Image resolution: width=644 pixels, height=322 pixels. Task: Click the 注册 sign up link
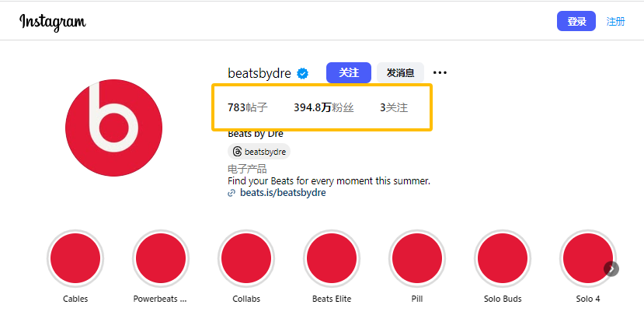tap(615, 22)
